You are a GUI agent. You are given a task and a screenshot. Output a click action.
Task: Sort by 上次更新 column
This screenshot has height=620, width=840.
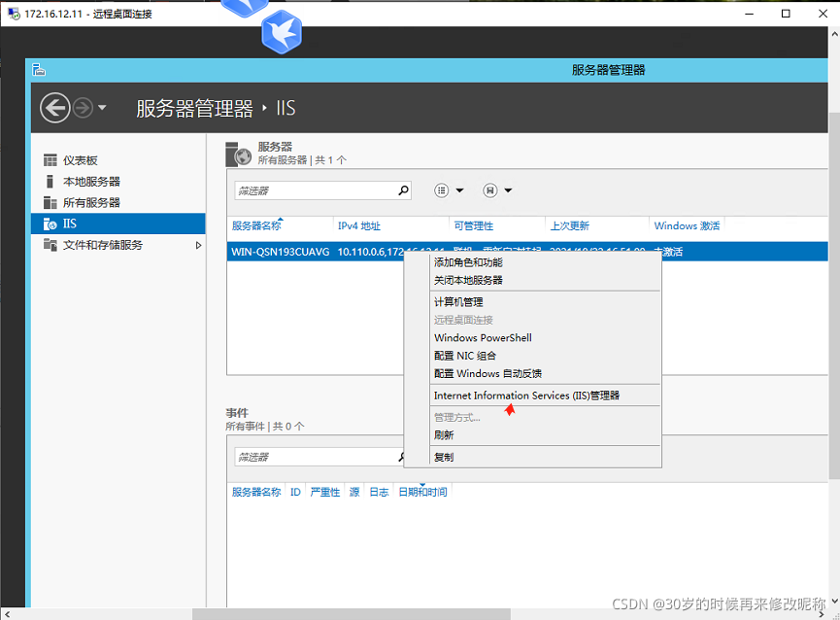coord(569,226)
